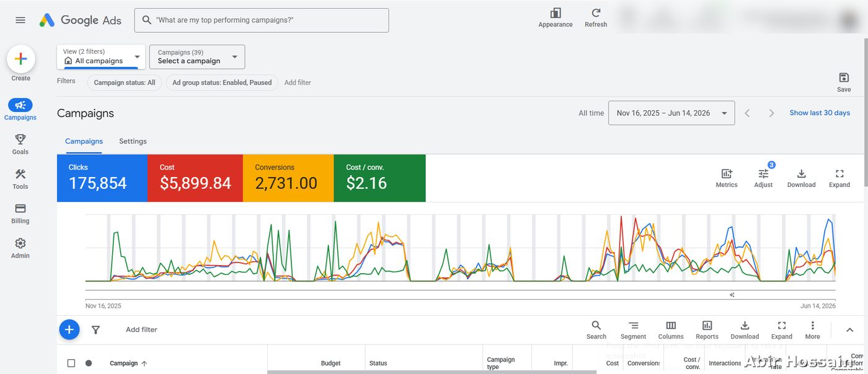Modify table Columns
868x374 pixels.
click(671, 330)
